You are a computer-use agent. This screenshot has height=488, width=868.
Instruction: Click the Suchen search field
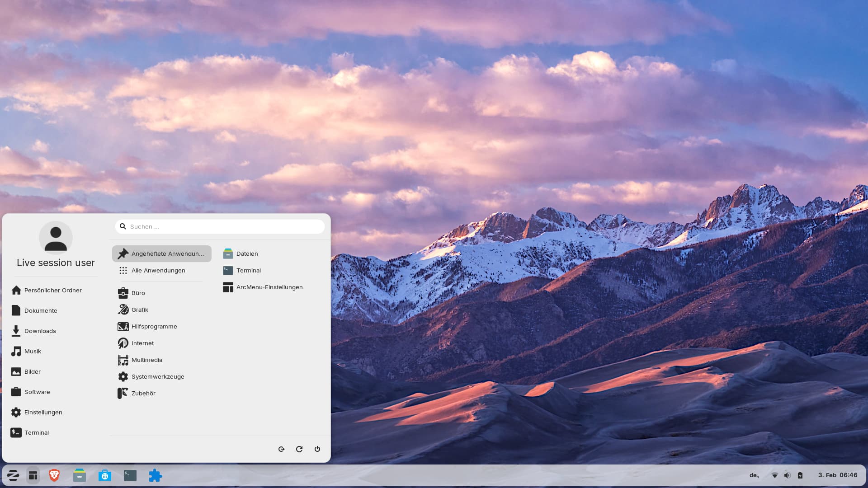(220, 227)
